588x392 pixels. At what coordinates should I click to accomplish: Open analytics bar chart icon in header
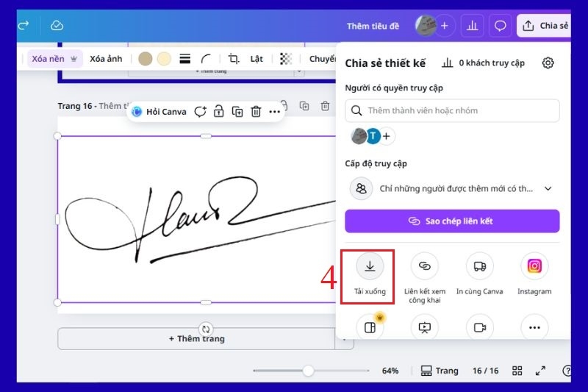(x=472, y=26)
